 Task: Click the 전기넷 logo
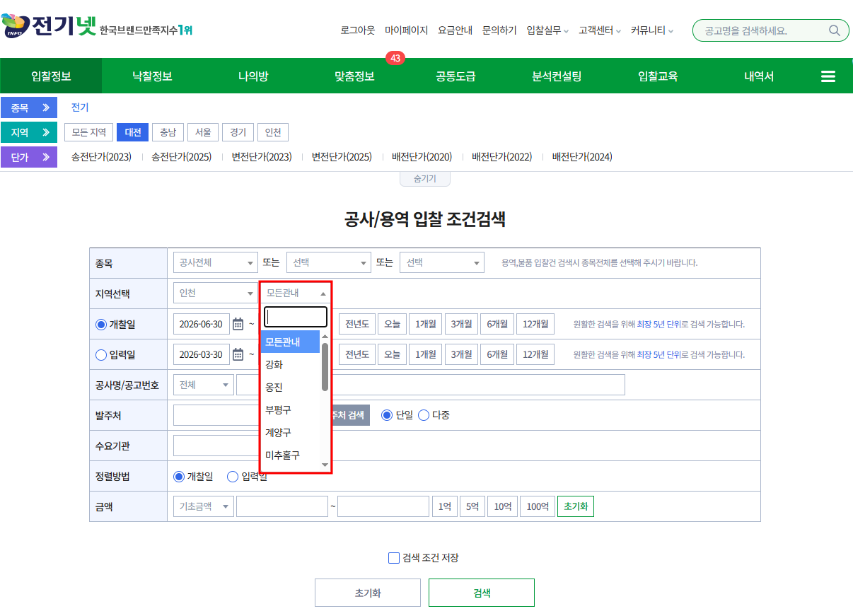(x=48, y=27)
